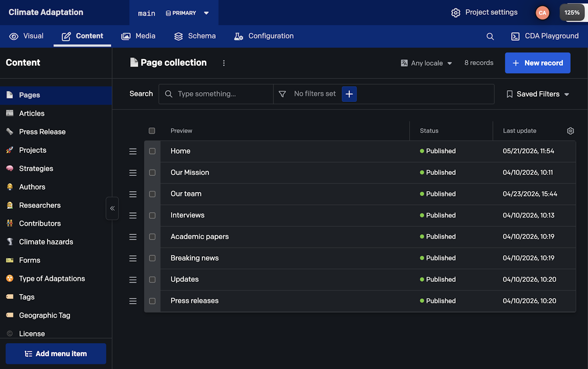This screenshot has width=588, height=369.
Task: Open the main PRIMARY environment dropdown
Action: (174, 13)
